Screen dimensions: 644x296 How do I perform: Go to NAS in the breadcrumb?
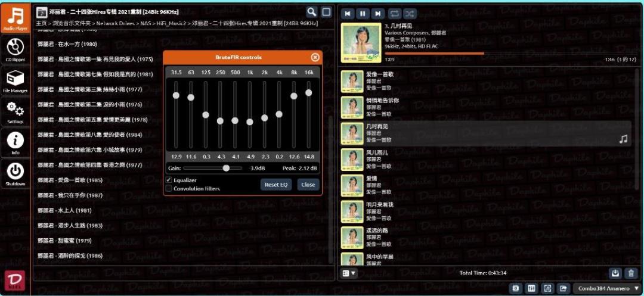coord(145,23)
